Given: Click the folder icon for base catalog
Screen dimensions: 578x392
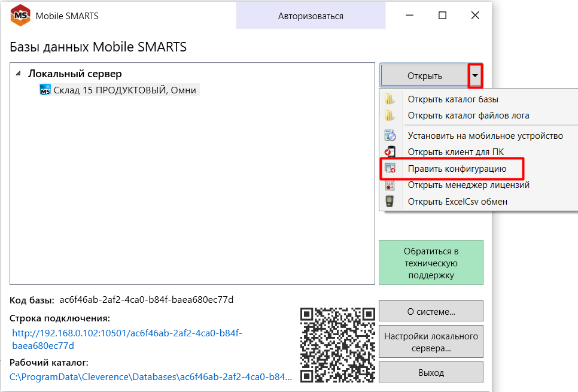Looking at the screenshot, I should [x=390, y=99].
